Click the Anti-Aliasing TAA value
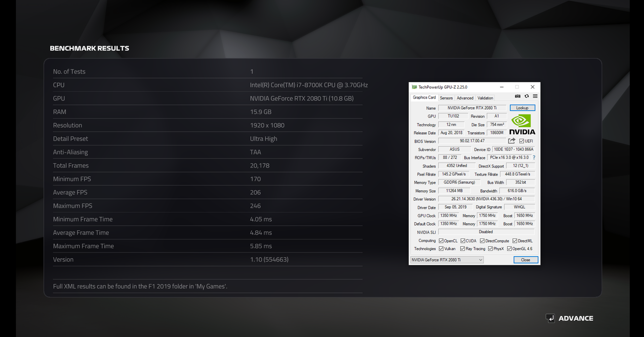This screenshot has width=644, height=337. (x=256, y=152)
